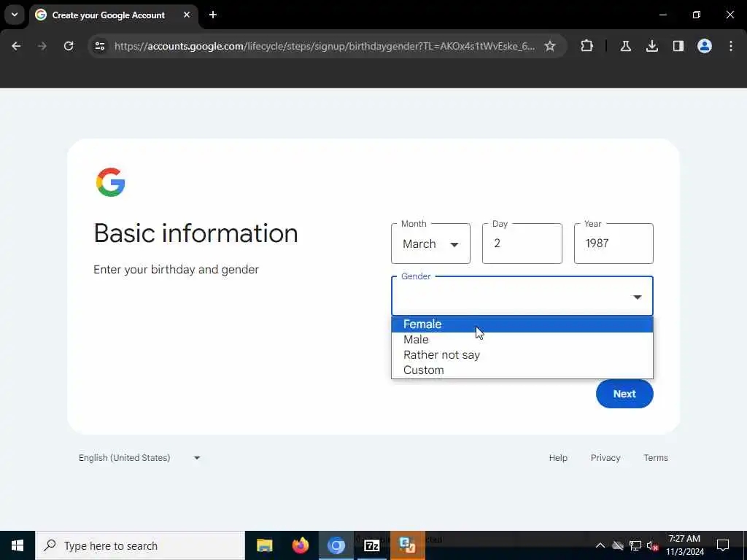Click the network icon in system tray

tap(635, 545)
